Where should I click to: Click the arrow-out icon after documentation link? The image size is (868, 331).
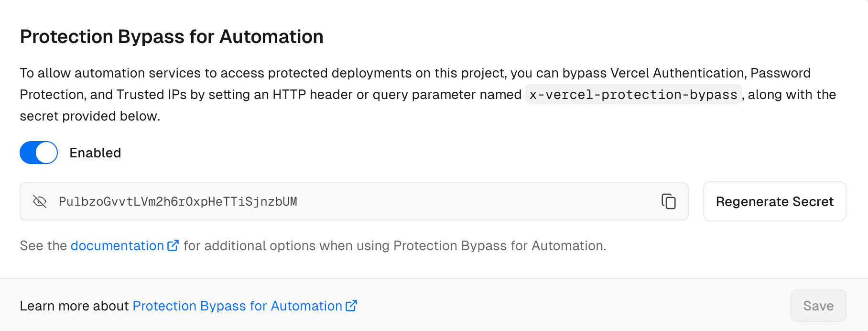click(x=173, y=244)
